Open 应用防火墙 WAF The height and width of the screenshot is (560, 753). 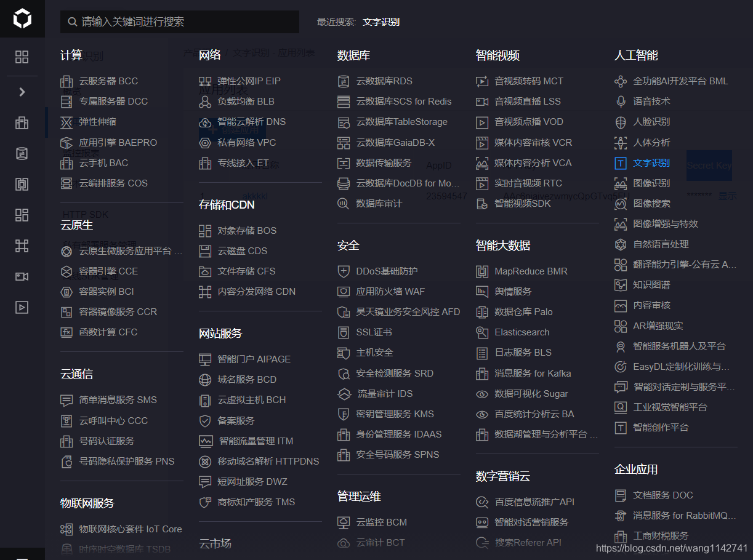coord(390,292)
